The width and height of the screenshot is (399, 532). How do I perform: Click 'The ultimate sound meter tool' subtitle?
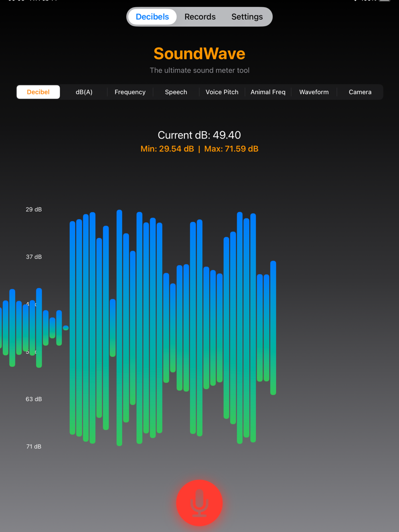pos(199,70)
